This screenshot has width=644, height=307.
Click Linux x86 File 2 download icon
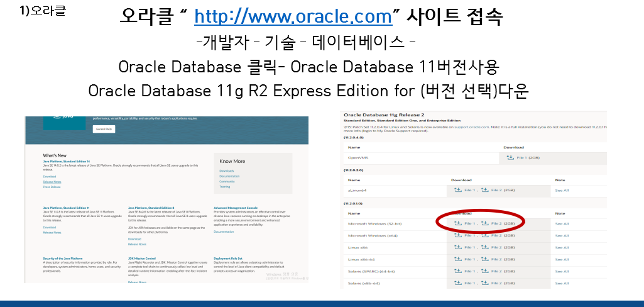(x=485, y=247)
